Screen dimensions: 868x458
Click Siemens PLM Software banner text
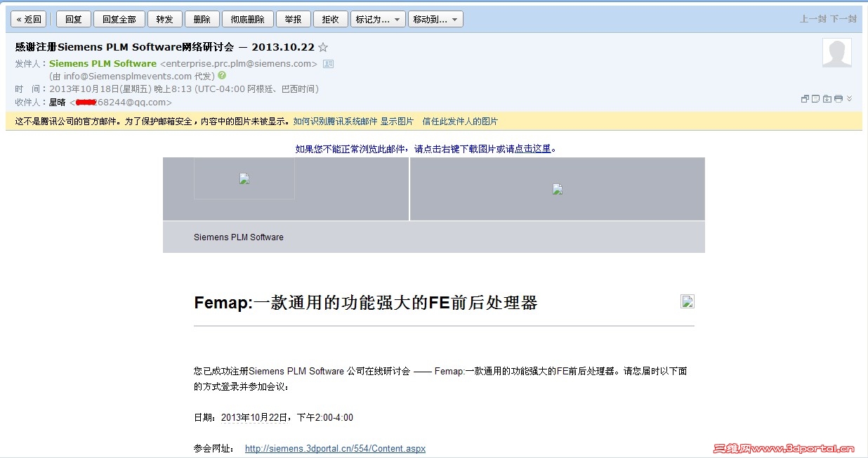[239, 237]
